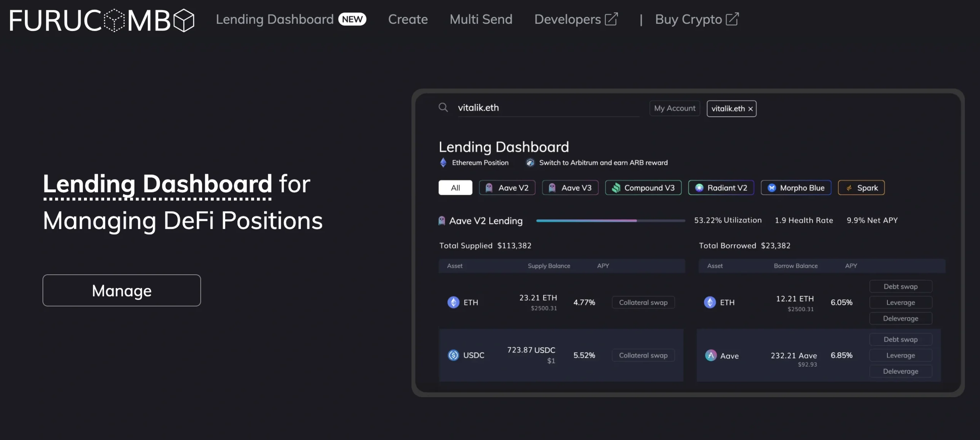Screen dimensions: 980x440
Task: Click the ETH icon in the supply table
Action: [453, 302]
